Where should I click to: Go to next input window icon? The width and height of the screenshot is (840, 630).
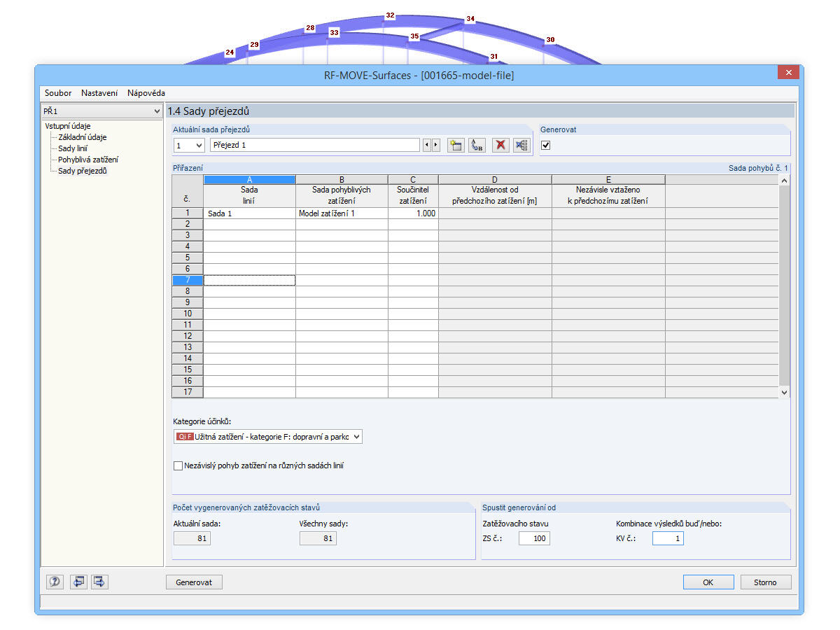tap(99, 582)
